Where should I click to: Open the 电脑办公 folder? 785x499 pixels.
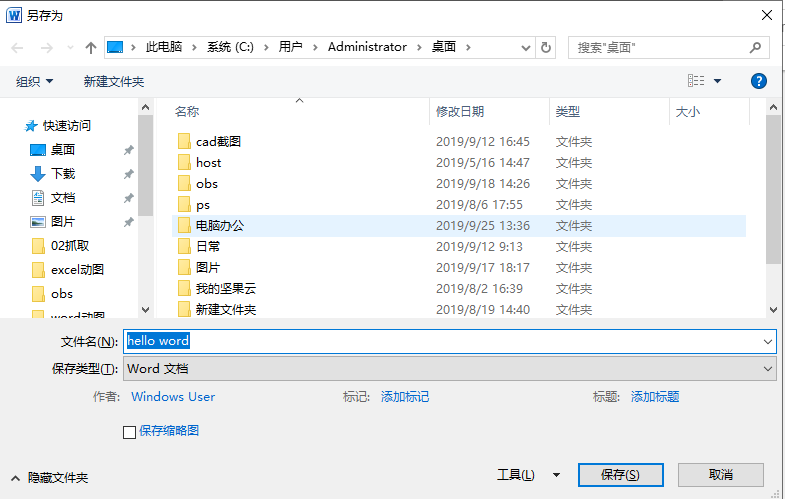(x=220, y=226)
